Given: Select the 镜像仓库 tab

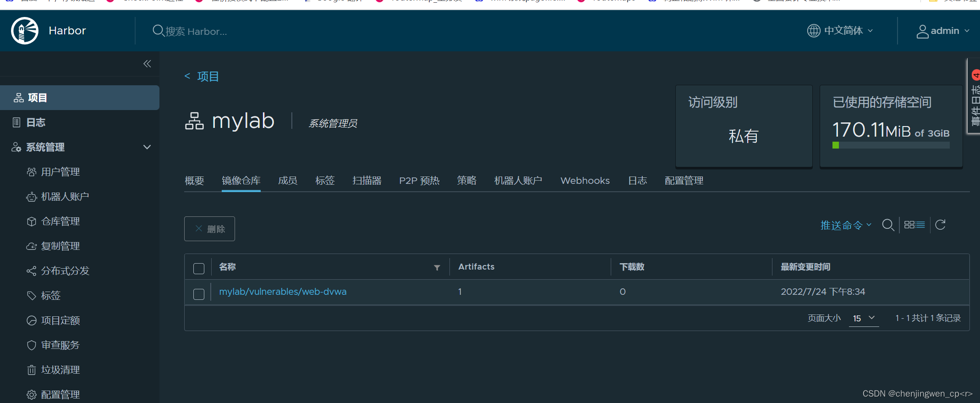Looking at the screenshot, I should click(241, 181).
